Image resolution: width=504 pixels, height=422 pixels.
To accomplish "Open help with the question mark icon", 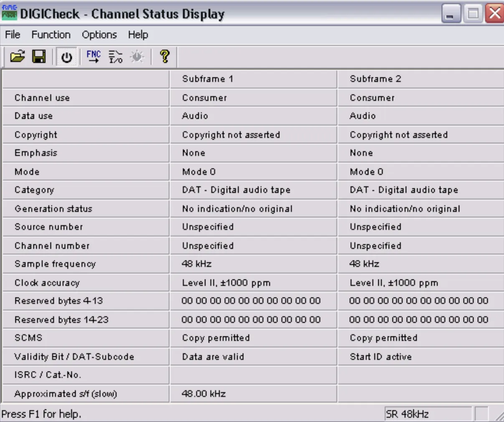I will (x=165, y=56).
